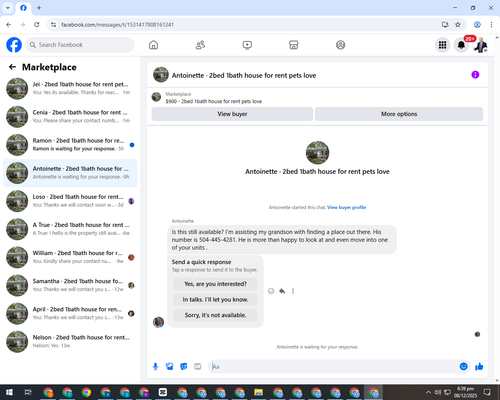Go back using Marketplace back arrow
The width and height of the screenshot is (500, 400).
pos(12,67)
